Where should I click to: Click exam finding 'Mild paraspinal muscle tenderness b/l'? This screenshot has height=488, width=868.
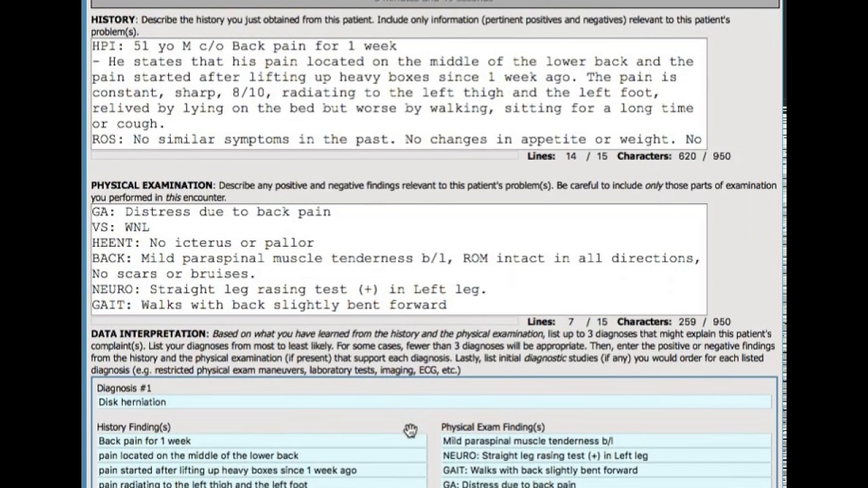[606, 441]
